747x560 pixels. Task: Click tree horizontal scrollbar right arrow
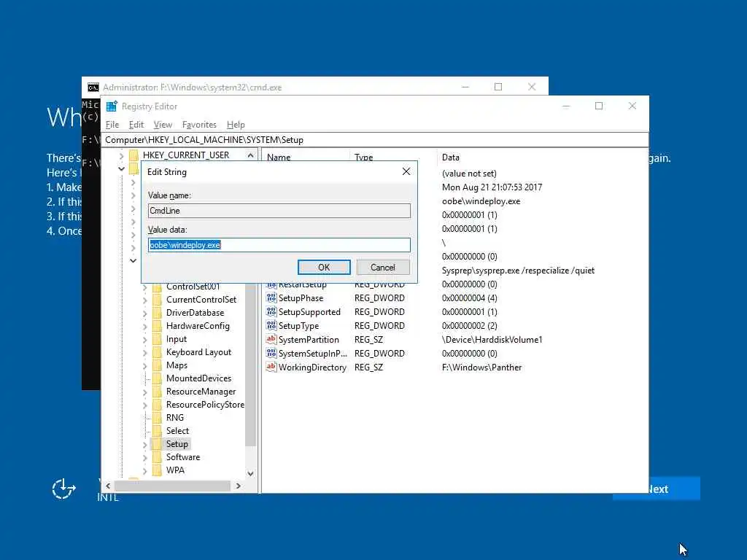click(239, 486)
